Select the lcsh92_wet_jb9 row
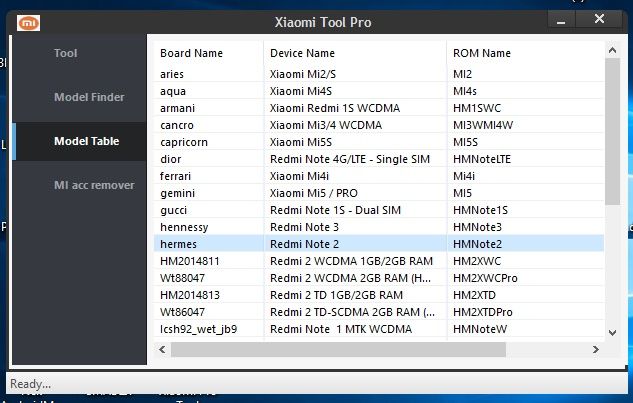This screenshot has height=403, width=633. click(198, 328)
